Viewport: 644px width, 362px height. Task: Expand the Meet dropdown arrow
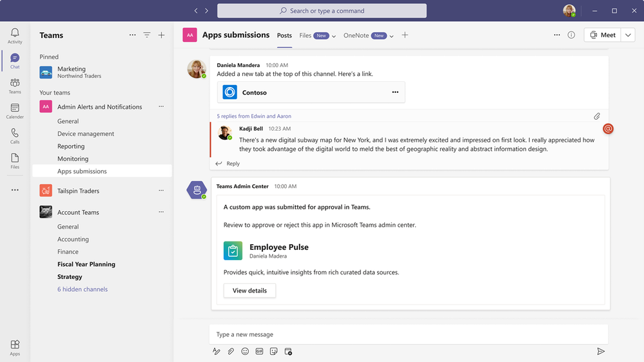point(628,35)
